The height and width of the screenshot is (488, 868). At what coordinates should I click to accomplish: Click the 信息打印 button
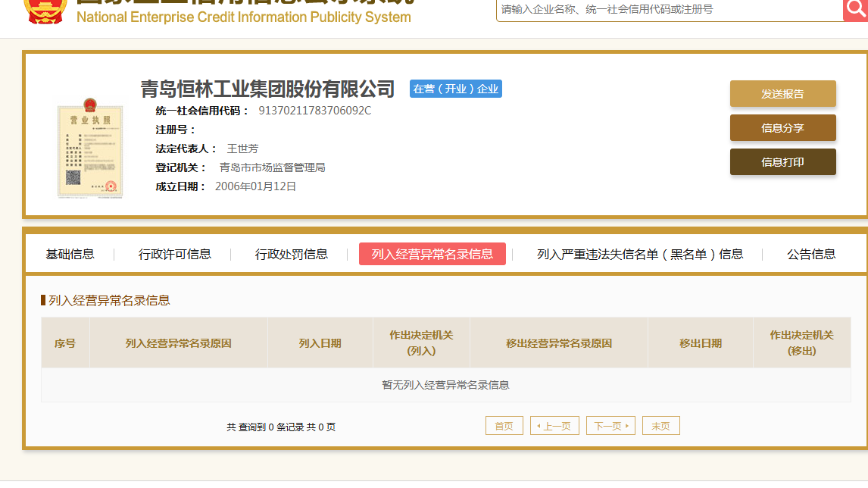click(x=782, y=161)
